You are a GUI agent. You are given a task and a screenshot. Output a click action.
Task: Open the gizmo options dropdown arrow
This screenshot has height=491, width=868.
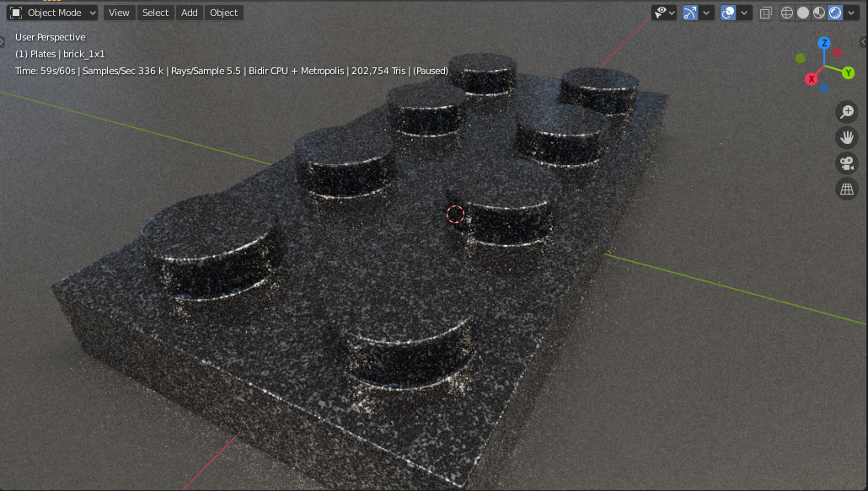[x=707, y=13]
